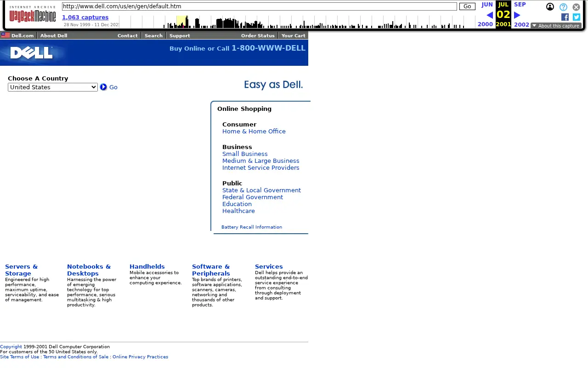Click the next capture arrow icon
Viewport: 588px width, 368px height.
tap(517, 15)
